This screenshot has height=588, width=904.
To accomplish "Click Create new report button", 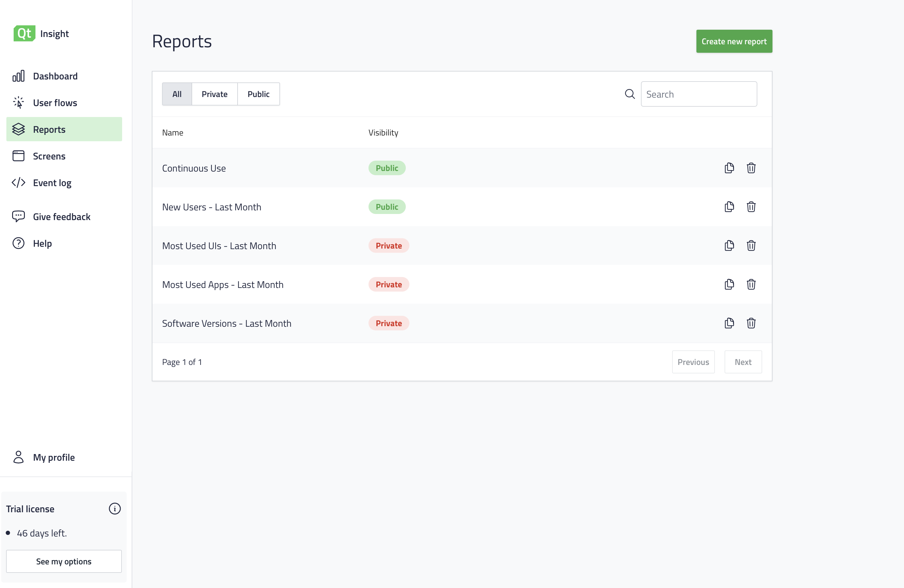I will 733,41.
